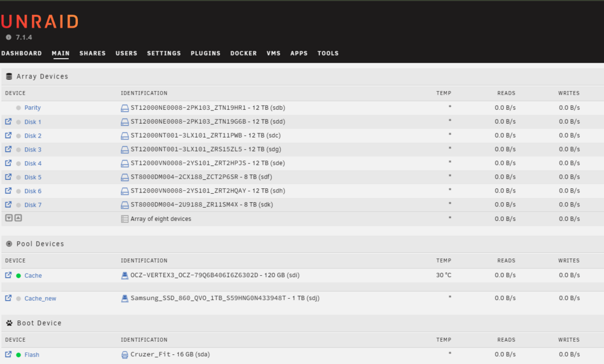
Task: Click drive icon for ST8000DM004 ZCT2P6SR
Action: click(125, 177)
